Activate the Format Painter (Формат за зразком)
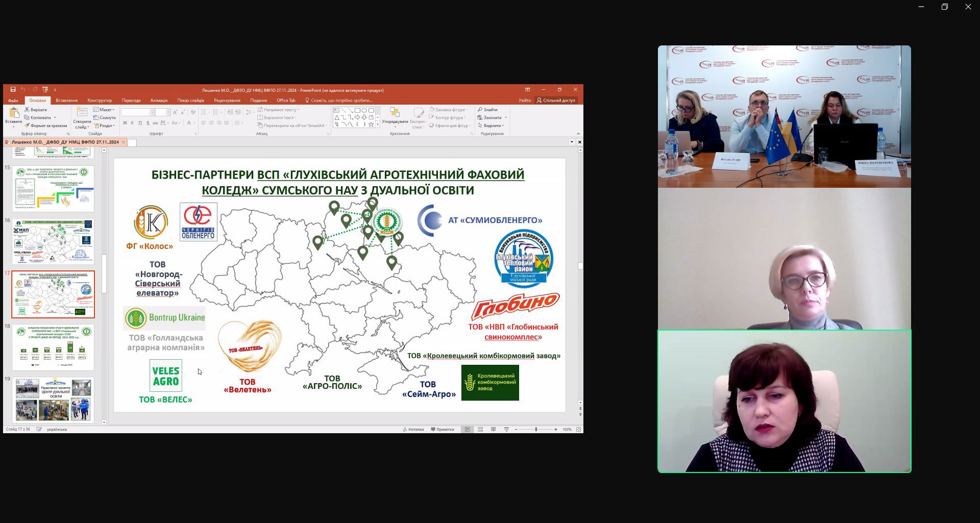 [46, 126]
